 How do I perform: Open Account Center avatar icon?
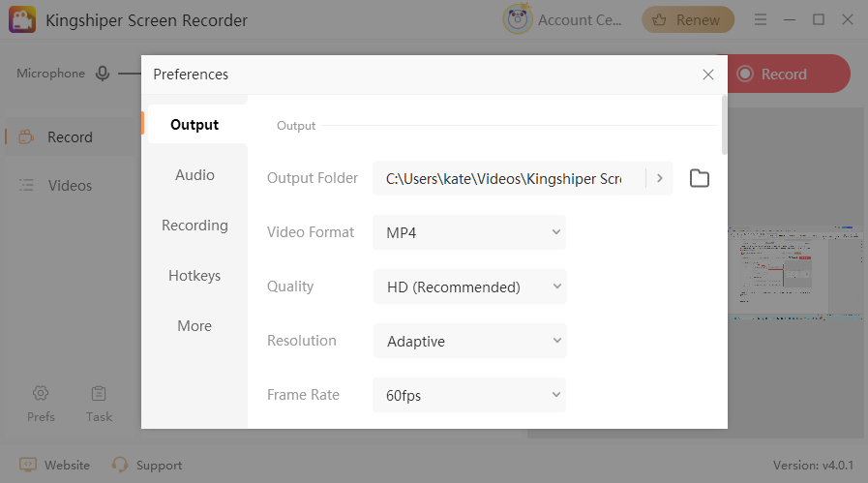pyautogui.click(x=517, y=19)
